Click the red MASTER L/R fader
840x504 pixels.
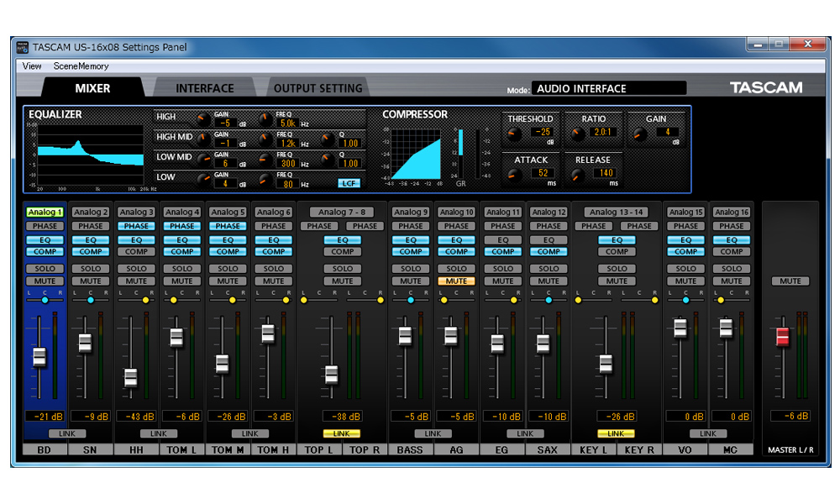pyautogui.click(x=783, y=336)
